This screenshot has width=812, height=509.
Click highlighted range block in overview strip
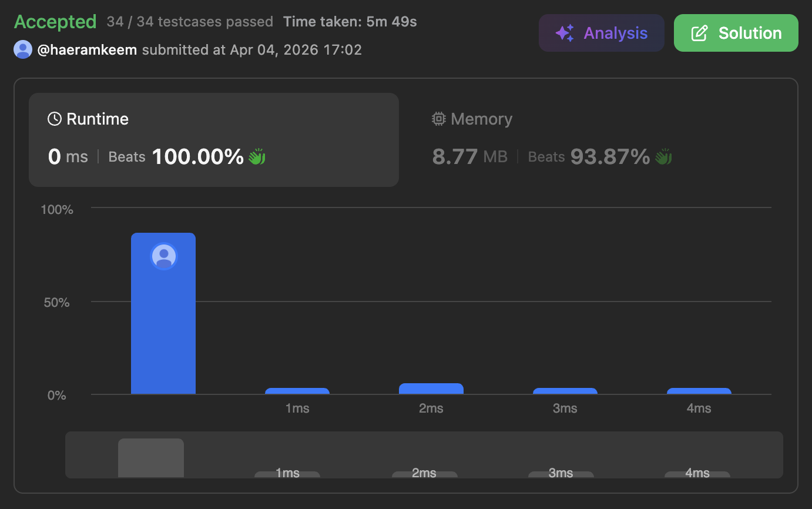[x=151, y=458]
